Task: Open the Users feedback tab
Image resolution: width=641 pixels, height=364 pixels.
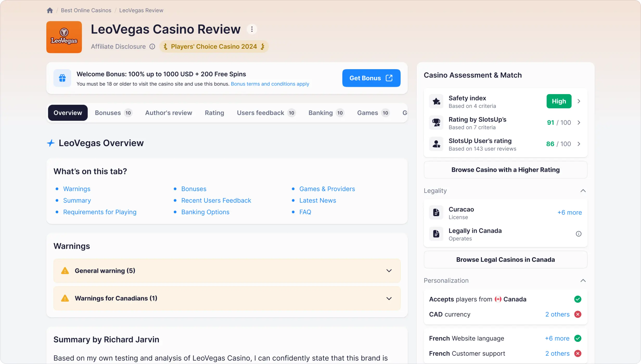Action: click(x=261, y=113)
